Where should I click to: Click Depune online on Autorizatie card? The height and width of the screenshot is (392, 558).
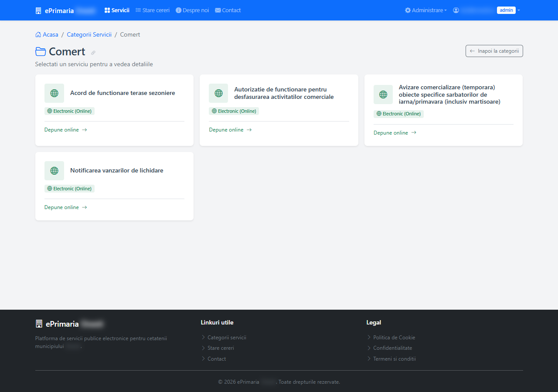click(x=230, y=130)
